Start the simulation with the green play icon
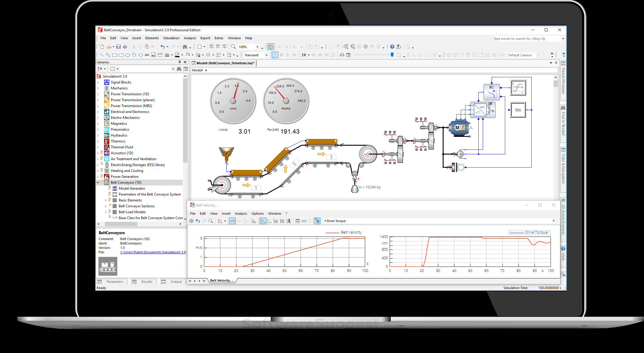The height and width of the screenshot is (353, 644). coord(288,55)
